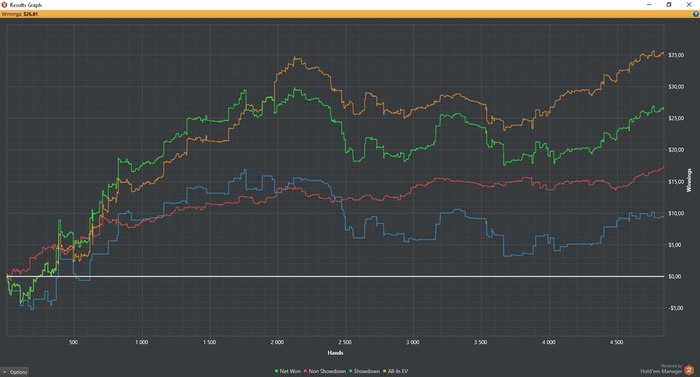Click the blue Showdown color marker
Screen dimensions: 700x377
[x=351, y=371]
